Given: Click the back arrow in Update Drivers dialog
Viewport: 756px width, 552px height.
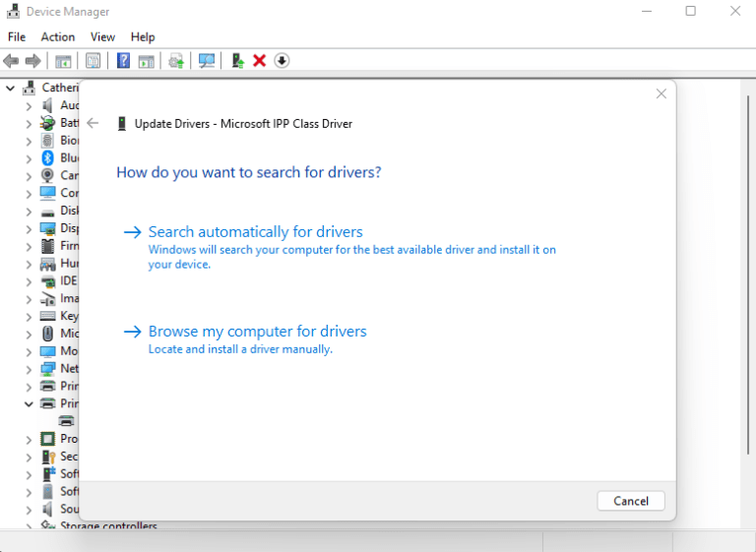Looking at the screenshot, I should click(x=93, y=123).
